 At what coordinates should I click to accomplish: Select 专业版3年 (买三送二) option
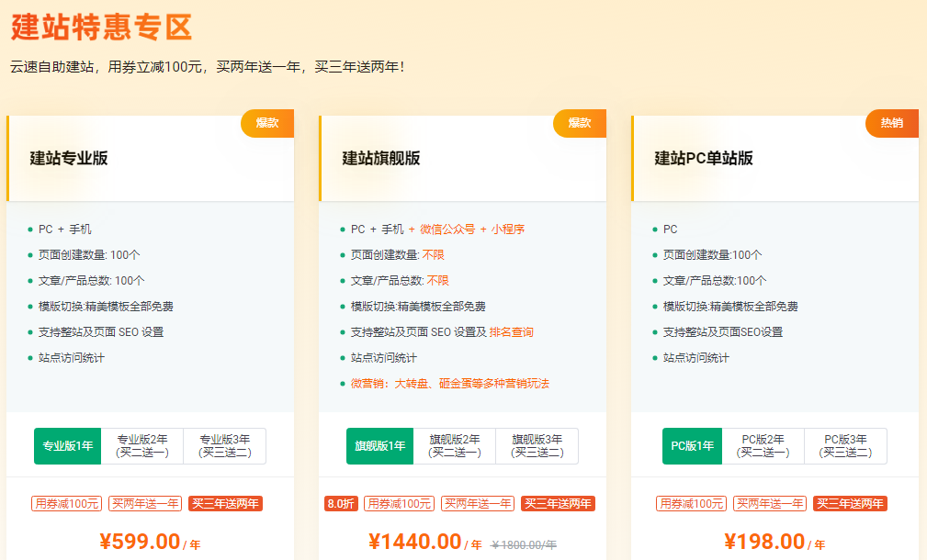coord(225,446)
